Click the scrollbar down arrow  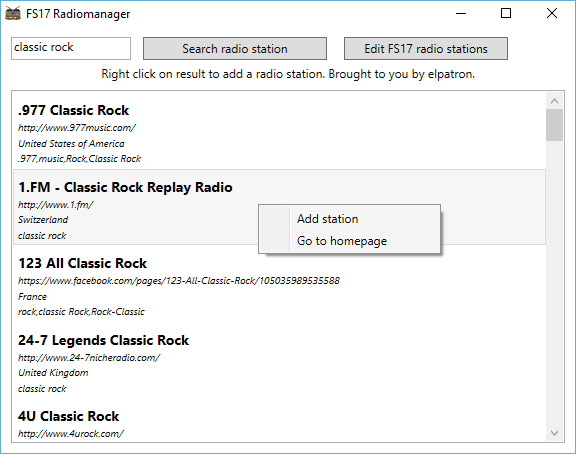(554, 433)
